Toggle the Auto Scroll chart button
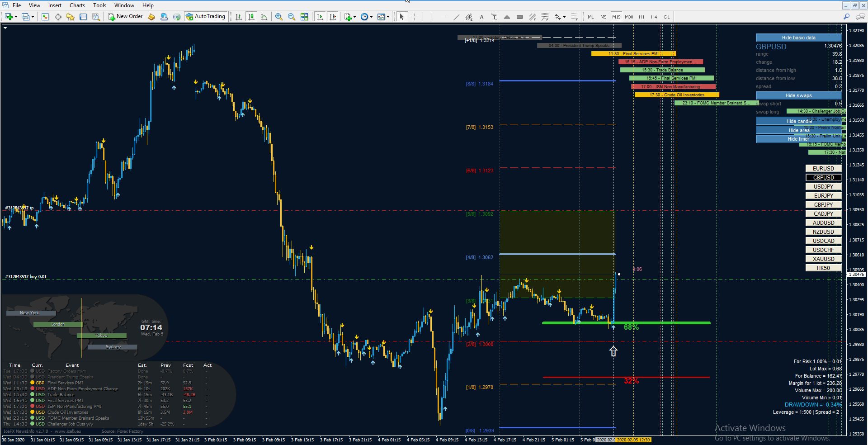The height and width of the screenshot is (445, 868). tap(320, 17)
